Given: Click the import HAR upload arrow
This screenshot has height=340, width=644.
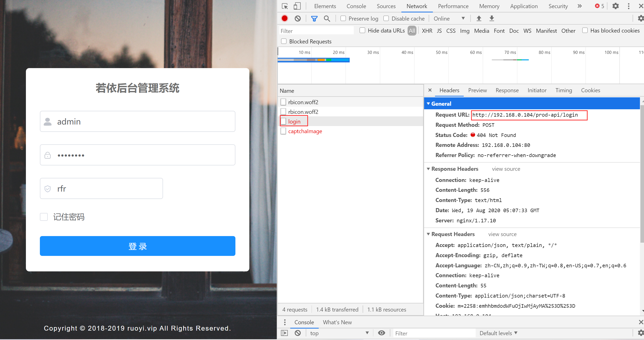Looking at the screenshot, I should click(x=479, y=18).
